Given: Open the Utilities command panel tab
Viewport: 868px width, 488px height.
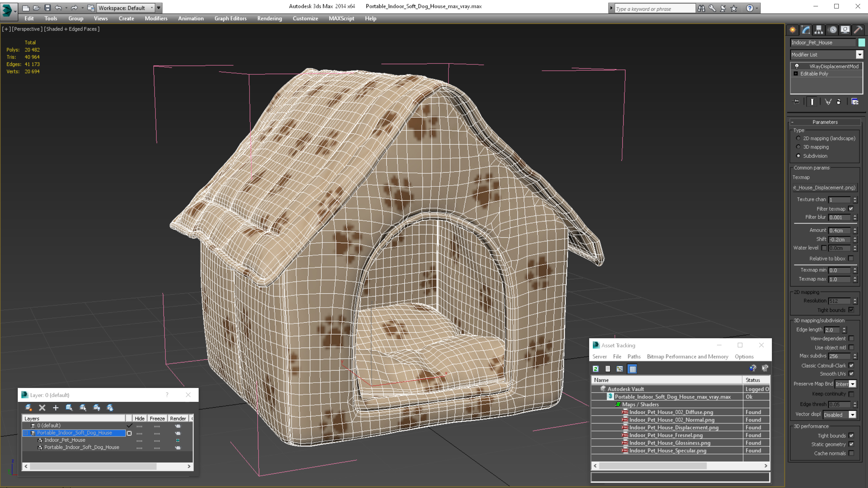Looking at the screenshot, I should tap(858, 30).
